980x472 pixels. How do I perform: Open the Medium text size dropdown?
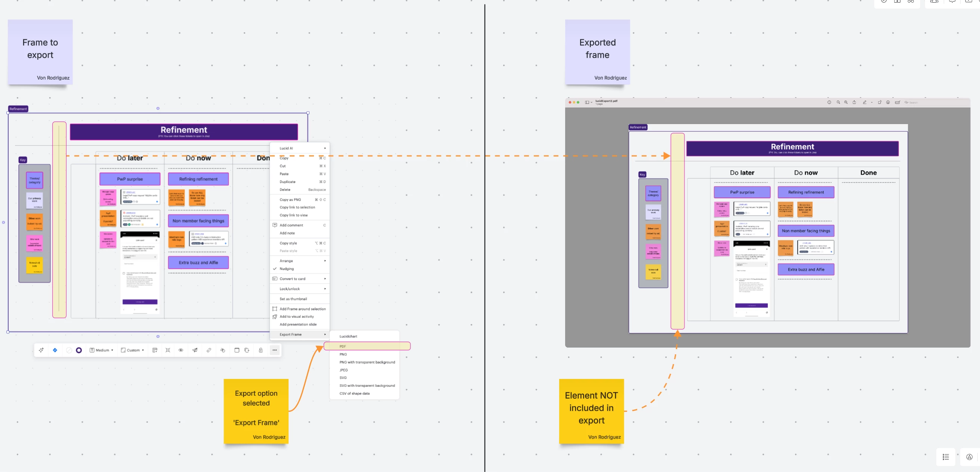[102, 350]
